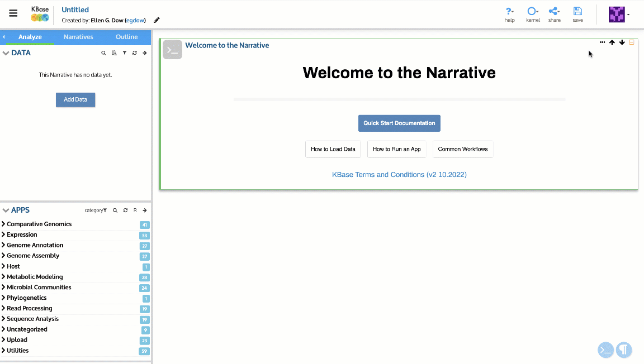Open the category filter dropdown in APPS

click(96, 210)
